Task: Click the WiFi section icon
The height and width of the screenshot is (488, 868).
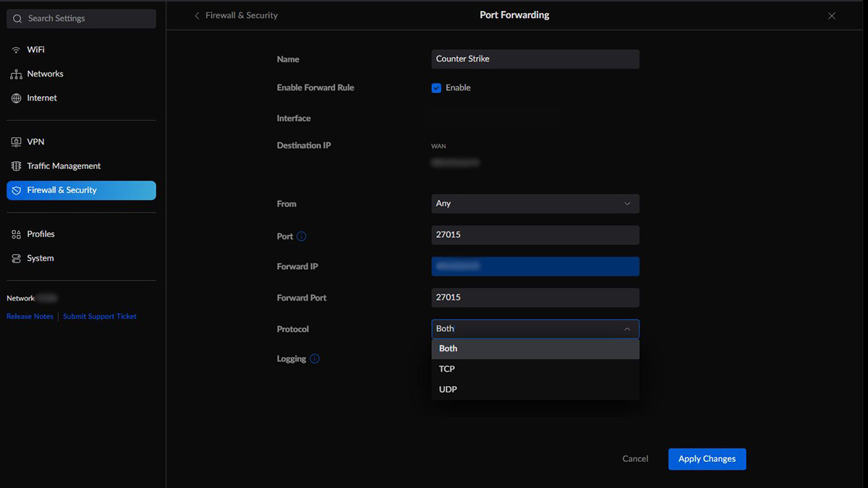Action: (16, 49)
